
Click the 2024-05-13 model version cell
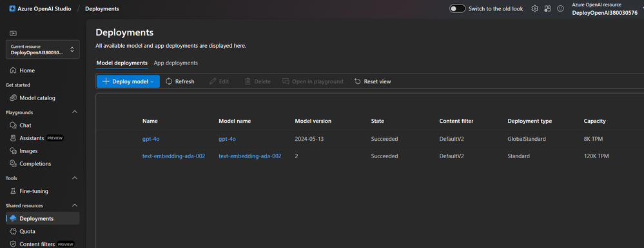coord(309,139)
